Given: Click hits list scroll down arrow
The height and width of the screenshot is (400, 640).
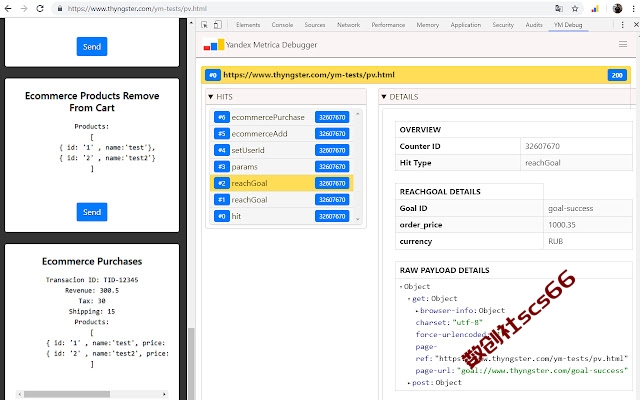Looking at the screenshot, I should (x=358, y=219).
